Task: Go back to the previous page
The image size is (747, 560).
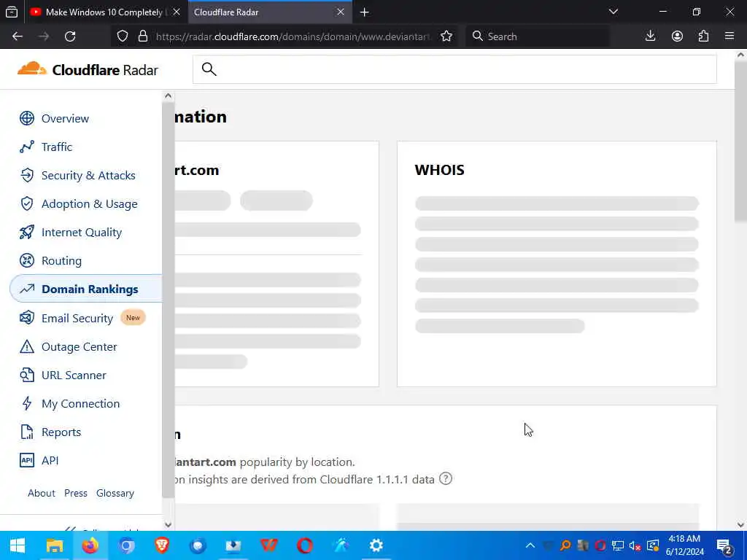Action: [x=18, y=36]
